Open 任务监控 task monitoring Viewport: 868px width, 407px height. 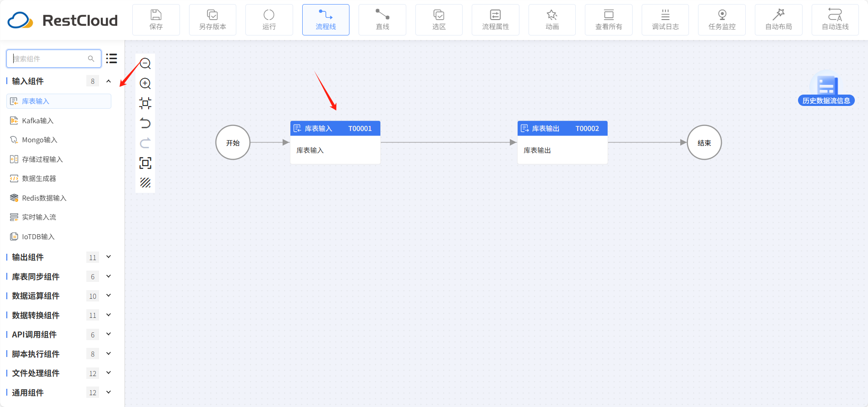coord(722,20)
